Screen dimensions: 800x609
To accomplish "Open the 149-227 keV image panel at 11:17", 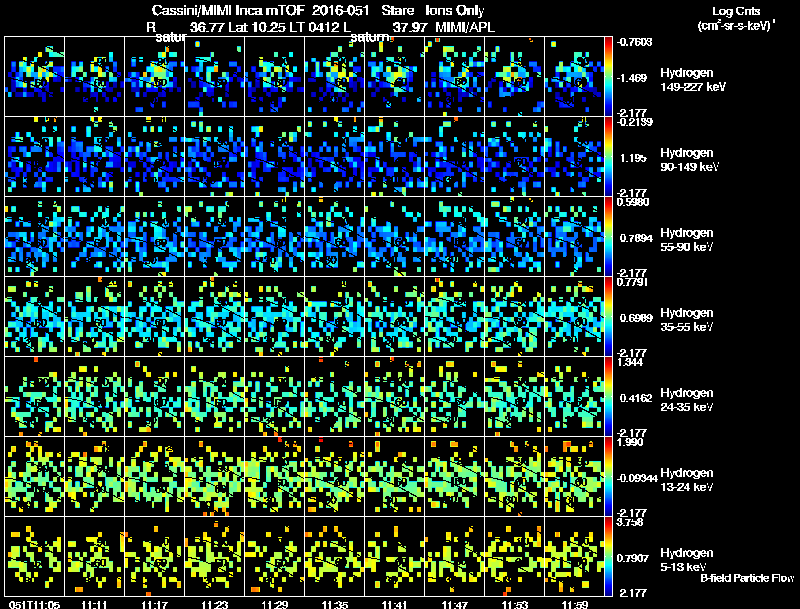I will click(x=155, y=77).
